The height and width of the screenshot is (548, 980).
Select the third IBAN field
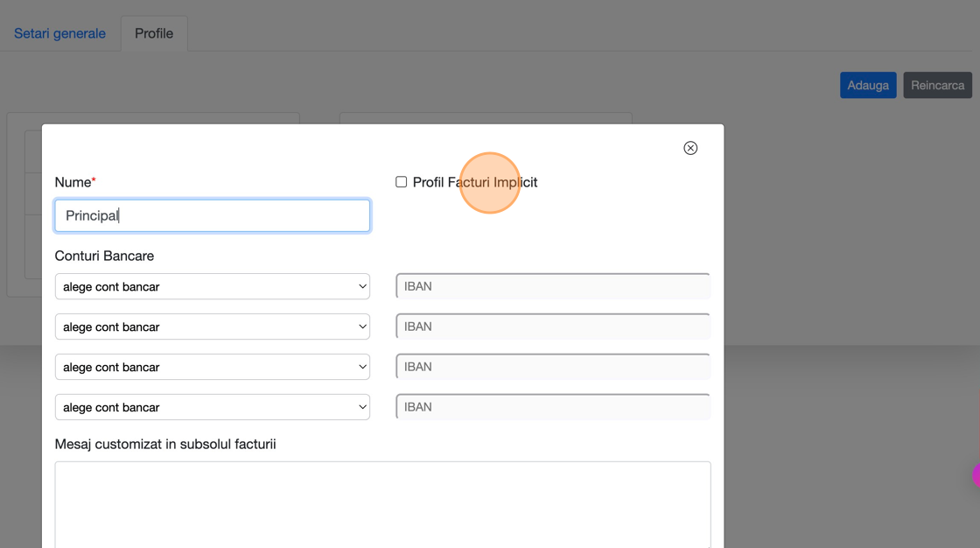tap(553, 367)
